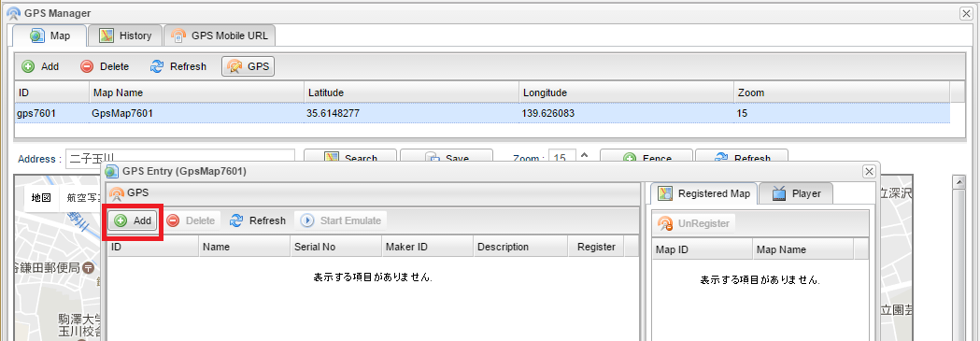Click Start Emulate in GPS Entry
The image size is (980, 341).
341,220
